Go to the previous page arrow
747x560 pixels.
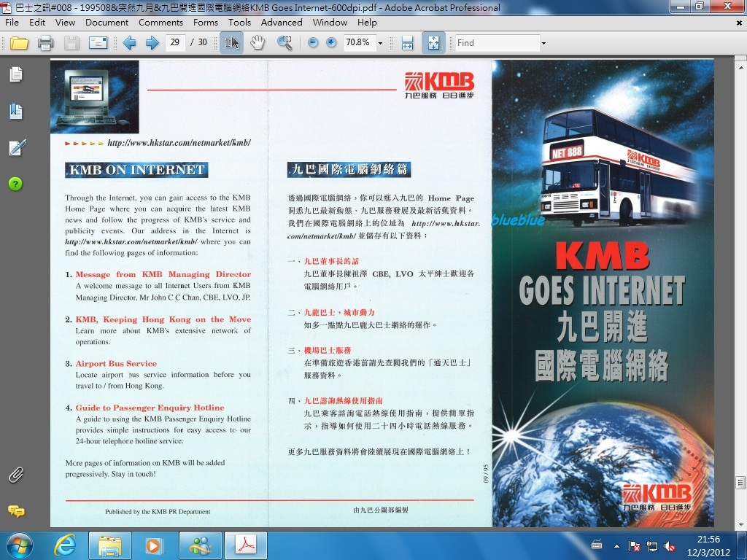coord(129,43)
